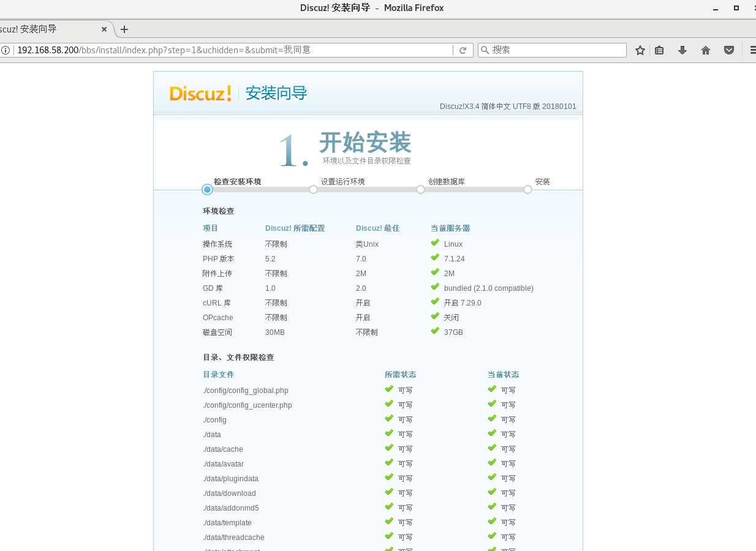Close the Discuz! 安装向导 tab
Image resolution: width=756 pixels, height=551 pixels.
coord(104,29)
